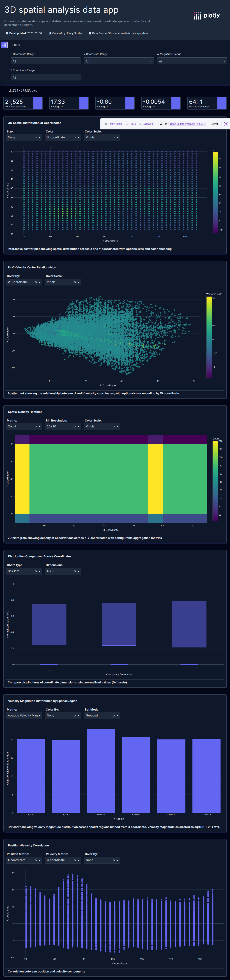Click the 64.11 Max Spatial Range card
The height and width of the screenshot is (980, 230).
pyautogui.click(x=207, y=103)
